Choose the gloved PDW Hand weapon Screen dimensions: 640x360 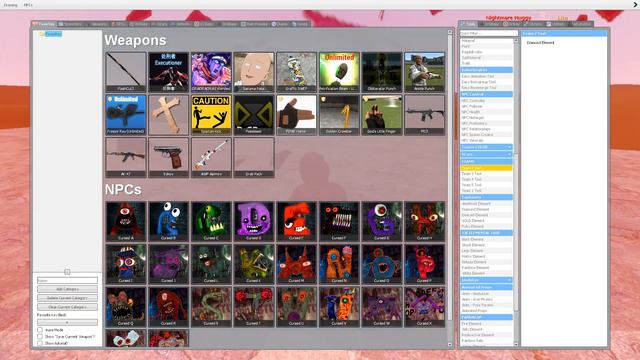(x=296, y=115)
